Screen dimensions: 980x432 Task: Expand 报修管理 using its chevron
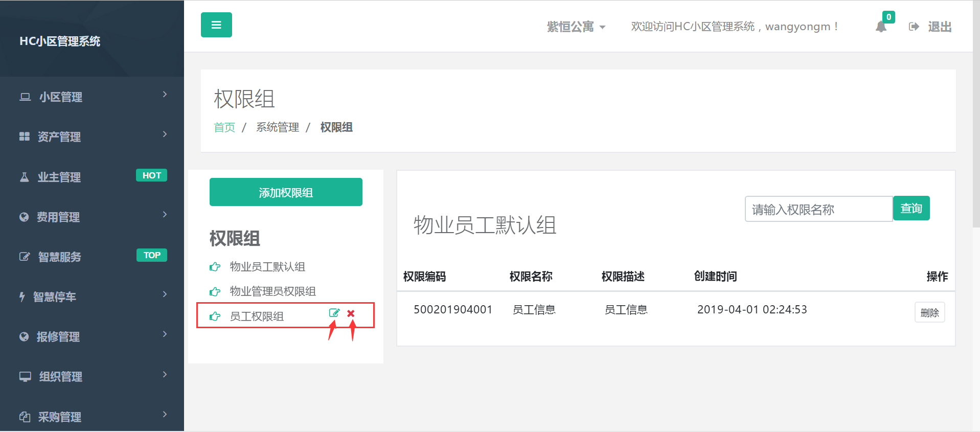click(165, 334)
